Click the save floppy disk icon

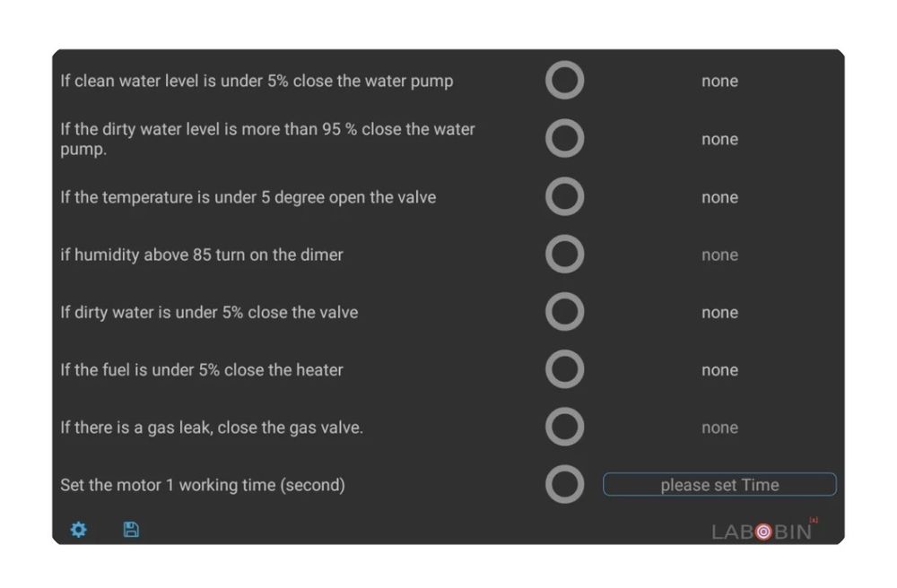(x=131, y=530)
